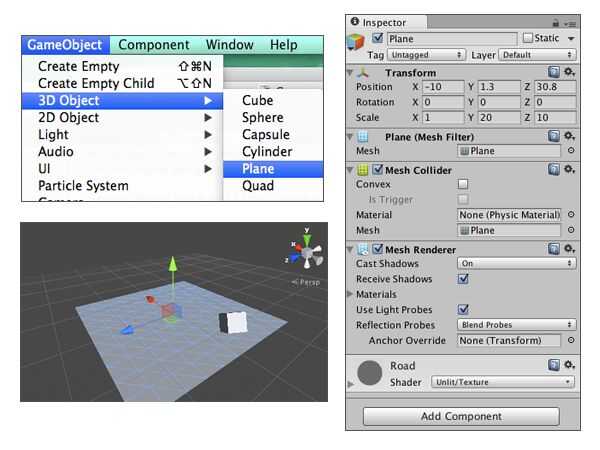
Task: Open the Static options dropdown arrow
Action: (x=571, y=39)
